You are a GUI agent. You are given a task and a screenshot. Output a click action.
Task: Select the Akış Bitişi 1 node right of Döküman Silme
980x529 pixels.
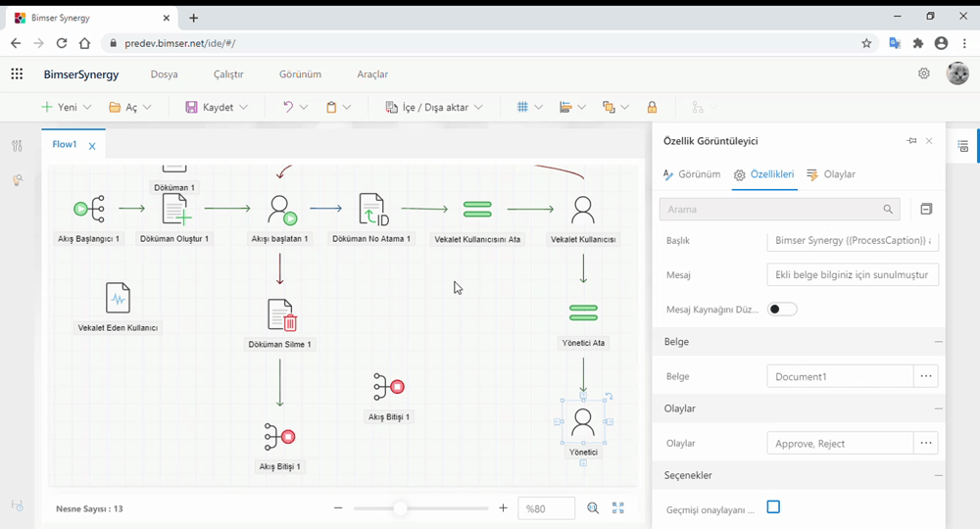point(389,387)
